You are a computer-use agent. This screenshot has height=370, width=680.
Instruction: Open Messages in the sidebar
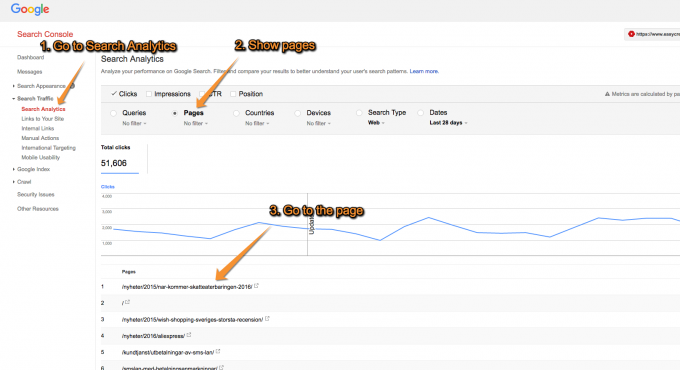click(x=29, y=72)
